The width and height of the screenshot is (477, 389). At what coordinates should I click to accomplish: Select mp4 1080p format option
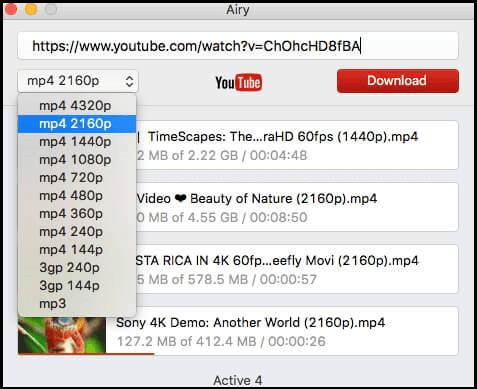coord(77,160)
